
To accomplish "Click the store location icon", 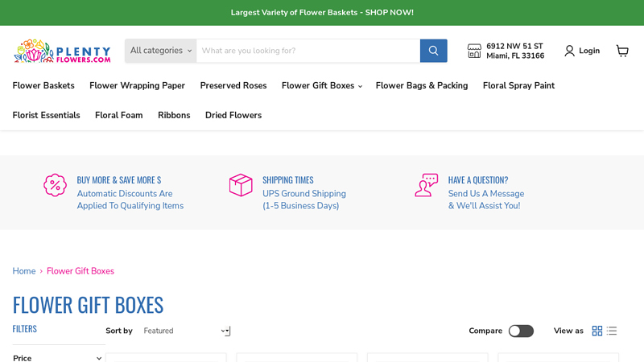I will (x=474, y=51).
